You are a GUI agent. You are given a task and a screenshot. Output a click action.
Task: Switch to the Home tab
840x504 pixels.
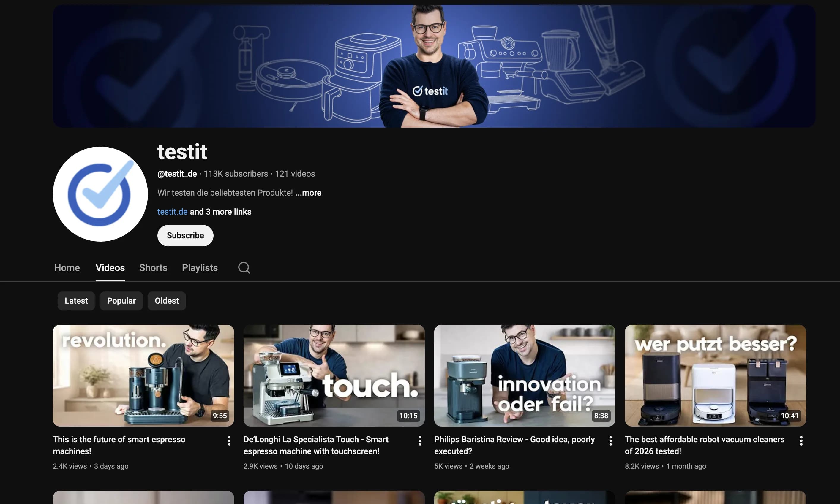67,268
